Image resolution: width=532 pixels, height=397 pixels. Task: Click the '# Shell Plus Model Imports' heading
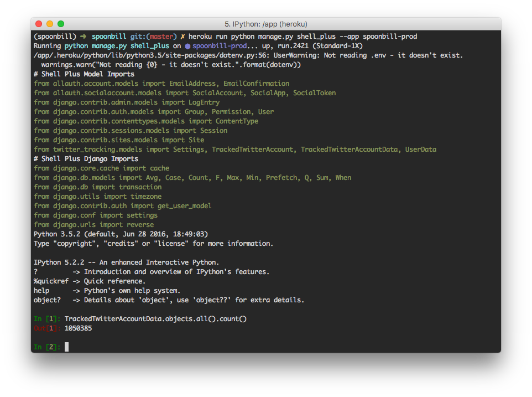coord(84,74)
